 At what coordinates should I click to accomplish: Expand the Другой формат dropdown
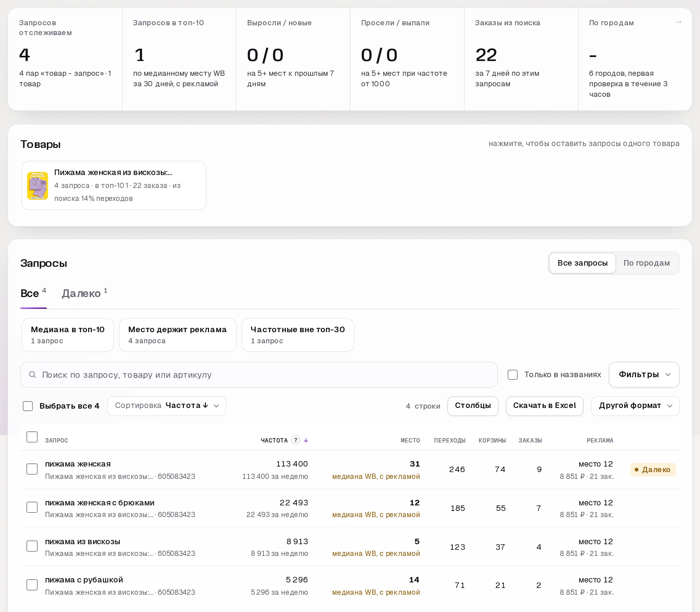pos(635,406)
